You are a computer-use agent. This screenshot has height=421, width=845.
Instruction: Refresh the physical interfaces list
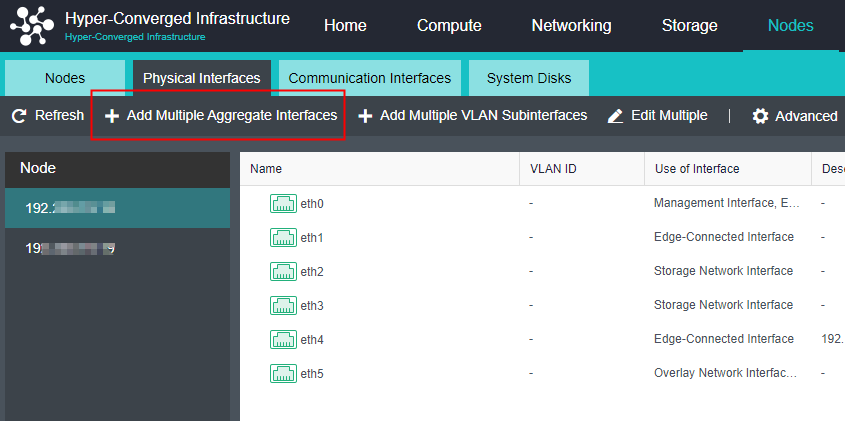(47, 116)
